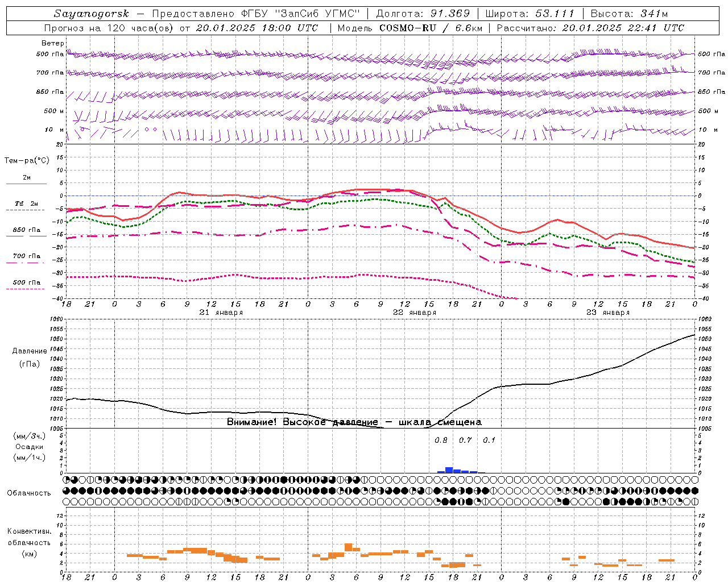Click the right '850 гПа' wind level label
728x582 pixels.
pos(712,92)
